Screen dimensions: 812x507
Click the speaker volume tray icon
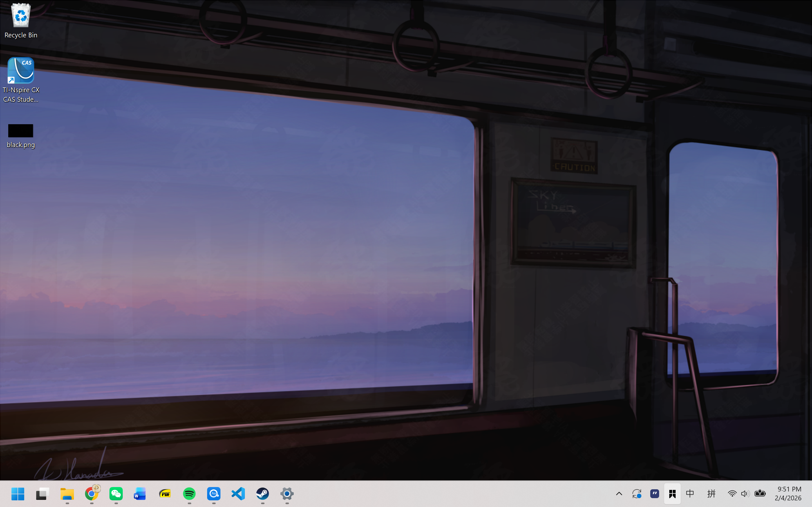tap(745, 494)
